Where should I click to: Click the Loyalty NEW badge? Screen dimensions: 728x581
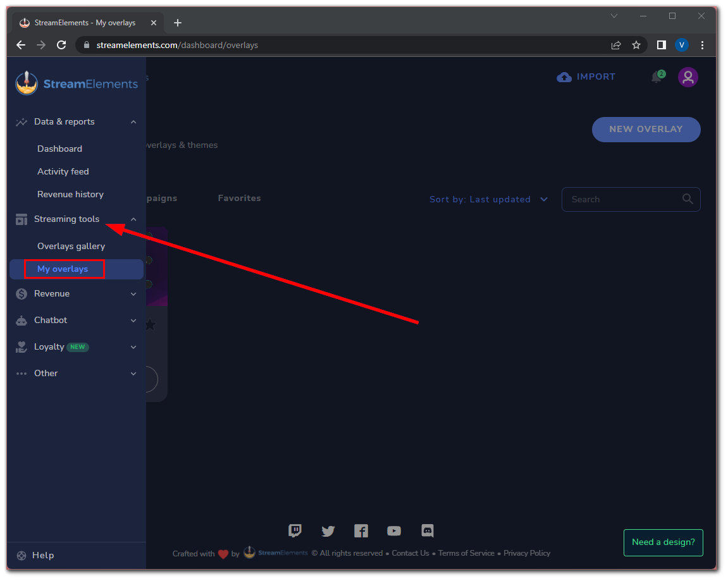pos(78,347)
